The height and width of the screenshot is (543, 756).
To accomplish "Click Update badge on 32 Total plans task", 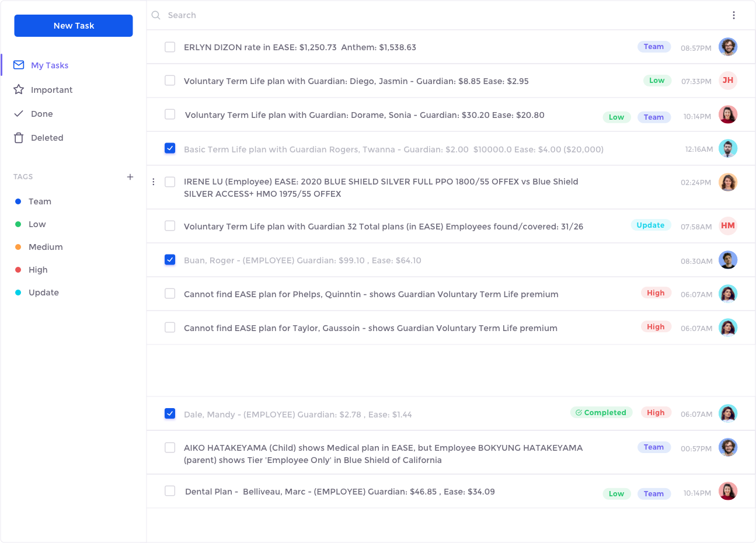I will pyautogui.click(x=650, y=225).
